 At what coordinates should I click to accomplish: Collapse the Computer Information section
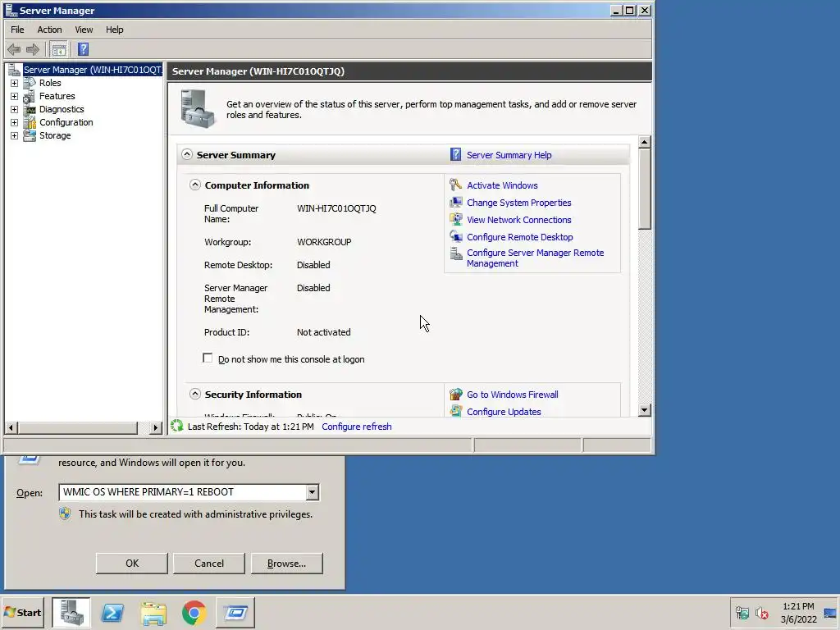pos(195,185)
